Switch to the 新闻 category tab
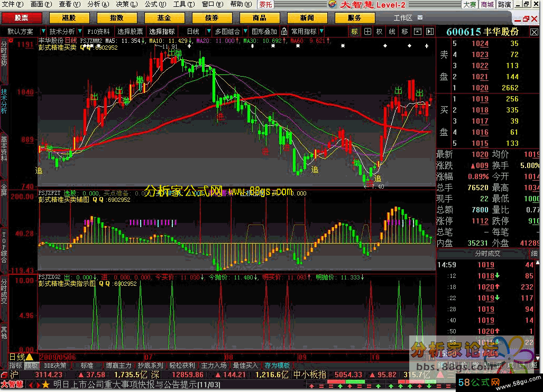This screenshot has width=543, height=392. [x=307, y=17]
